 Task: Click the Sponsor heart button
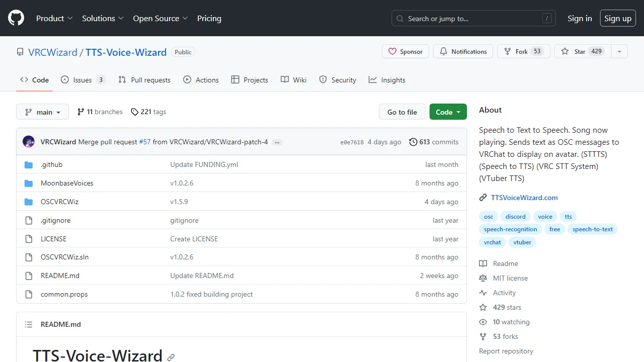(x=406, y=51)
